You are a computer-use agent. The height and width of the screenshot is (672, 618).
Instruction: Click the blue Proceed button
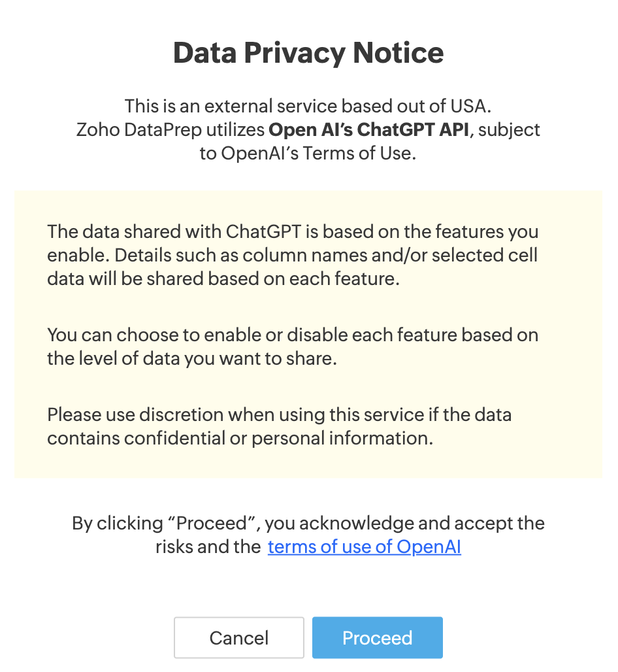click(x=377, y=637)
